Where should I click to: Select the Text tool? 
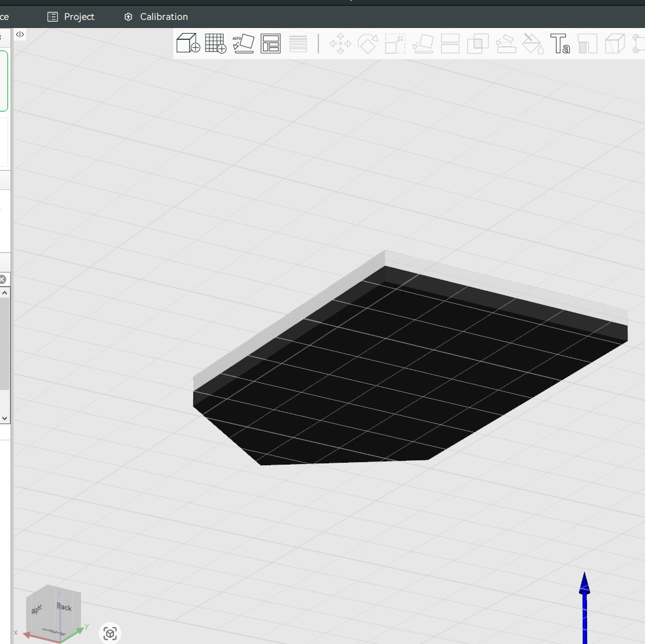click(560, 44)
